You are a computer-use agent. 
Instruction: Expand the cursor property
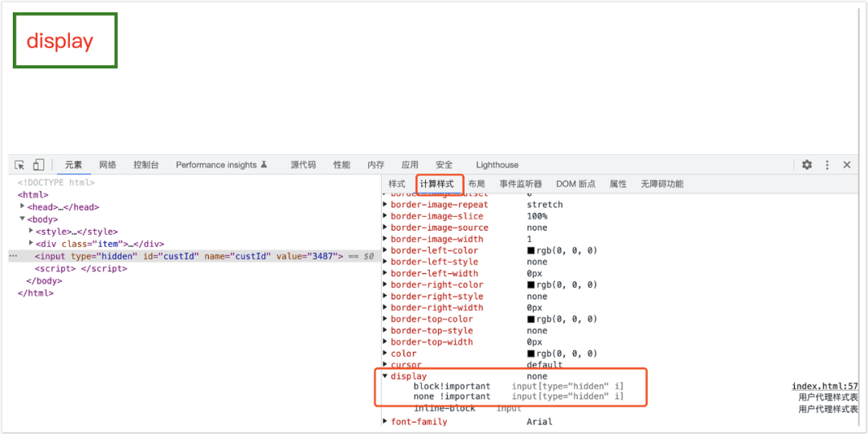[385, 365]
